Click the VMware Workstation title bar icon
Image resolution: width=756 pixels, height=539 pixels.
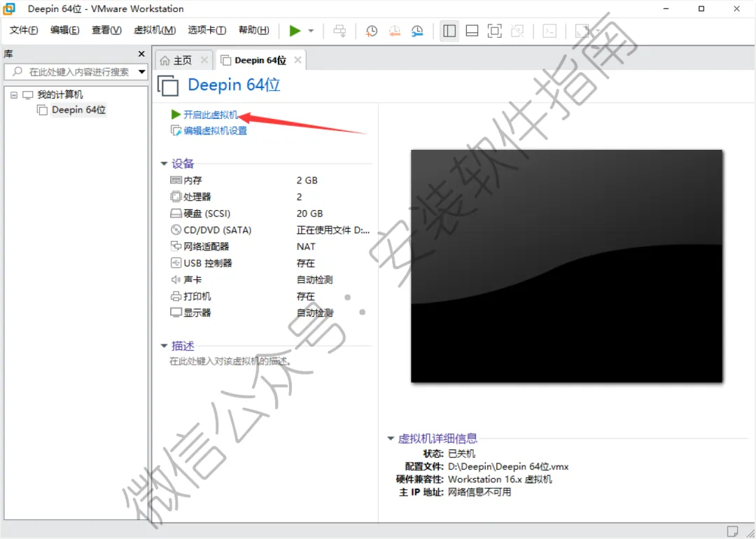pos(9,8)
